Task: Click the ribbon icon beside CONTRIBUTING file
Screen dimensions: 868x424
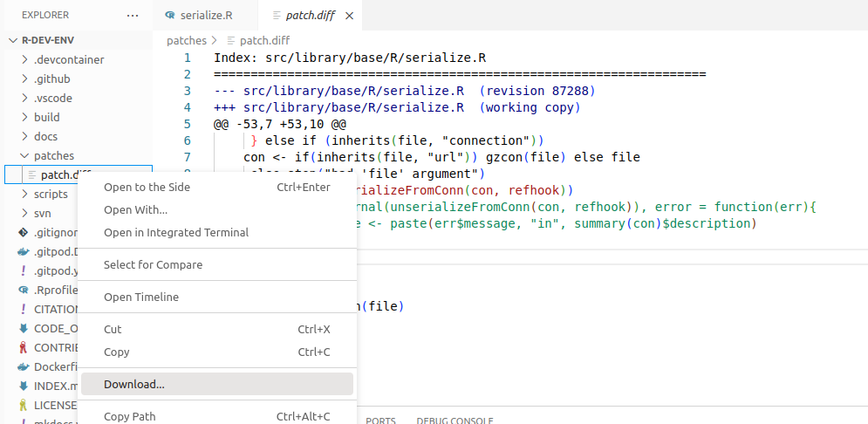Action: [24, 348]
